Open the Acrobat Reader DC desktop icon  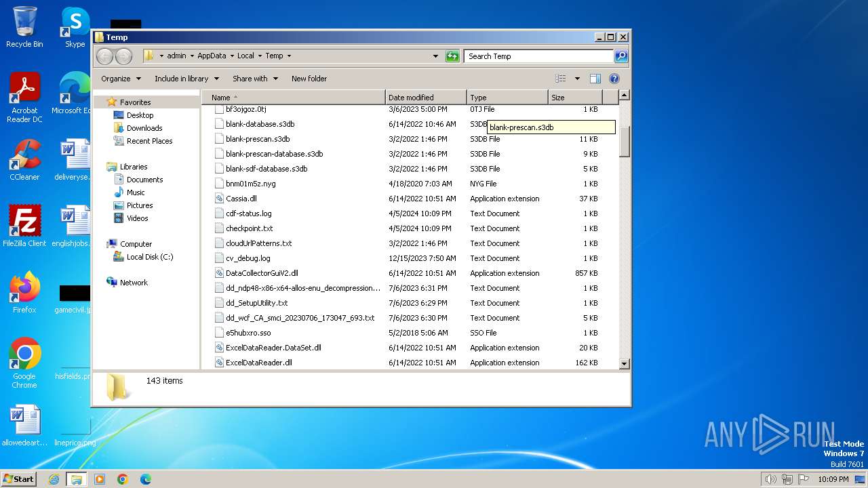[x=24, y=98]
